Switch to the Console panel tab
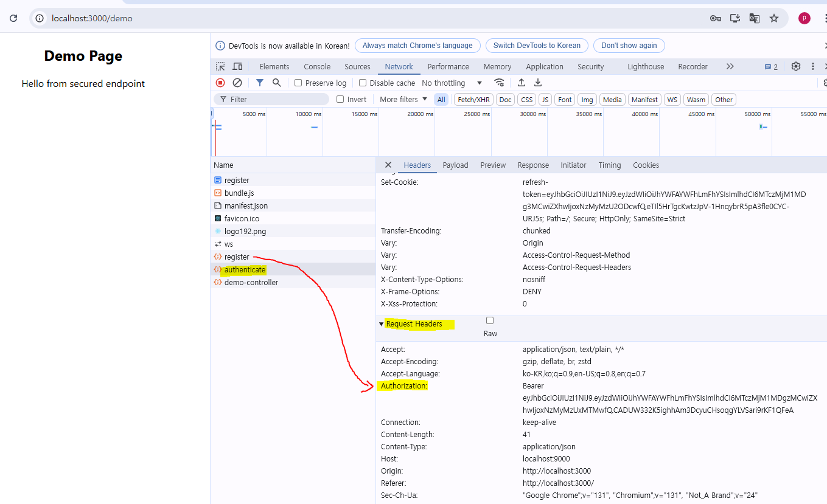The height and width of the screenshot is (504, 827). [317, 67]
